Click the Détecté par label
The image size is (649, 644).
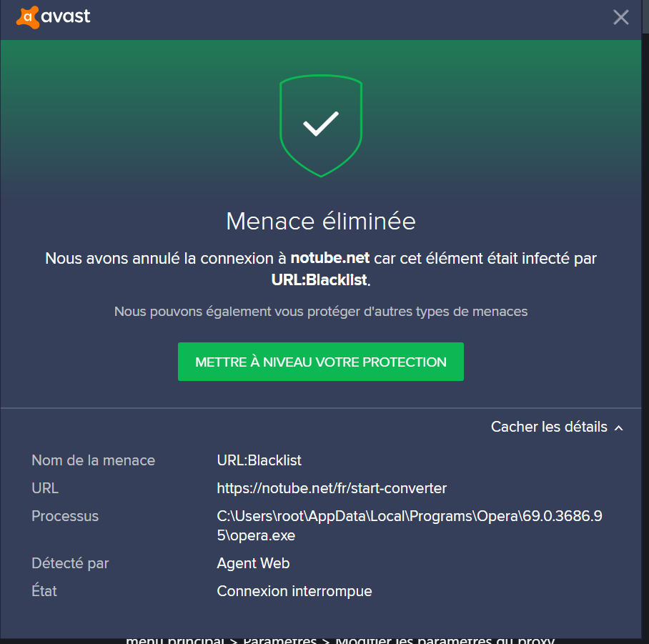(70, 563)
